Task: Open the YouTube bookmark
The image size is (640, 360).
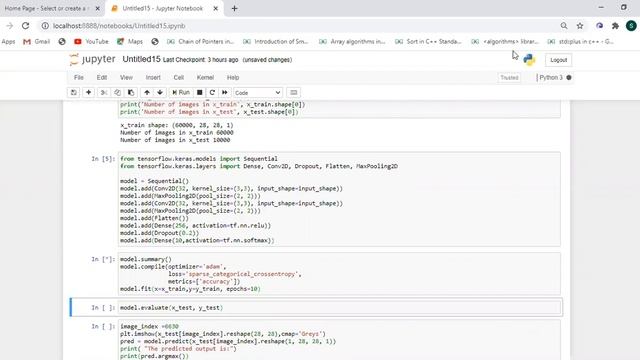Action: pos(91,42)
